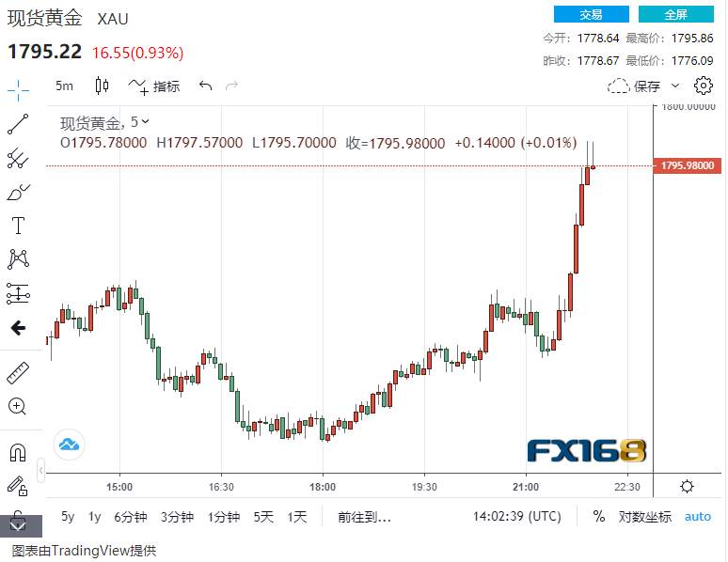Open chart settings gear
The height and width of the screenshot is (562, 728).
(x=703, y=86)
